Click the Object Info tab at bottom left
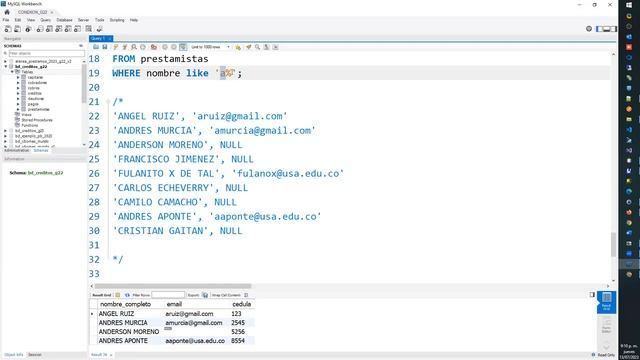This screenshot has height=360, width=640. tap(14, 355)
